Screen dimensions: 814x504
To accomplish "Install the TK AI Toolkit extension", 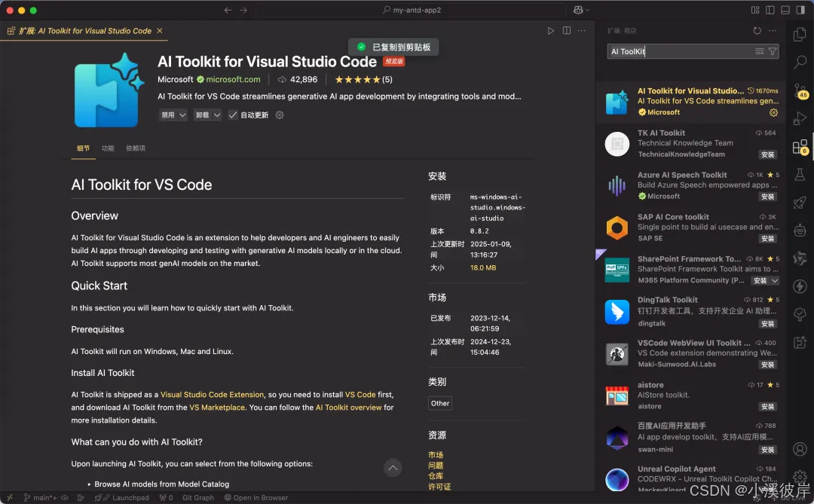I will tap(768, 154).
